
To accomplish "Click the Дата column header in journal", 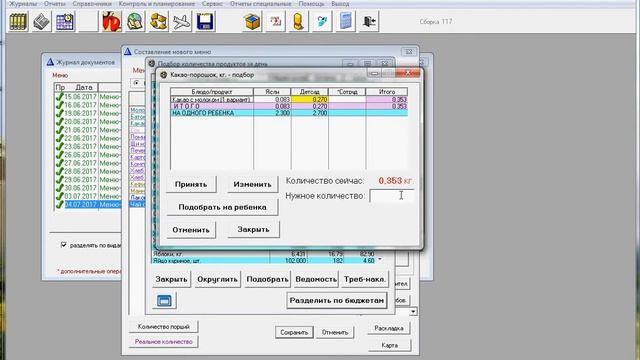I will click(84, 87).
